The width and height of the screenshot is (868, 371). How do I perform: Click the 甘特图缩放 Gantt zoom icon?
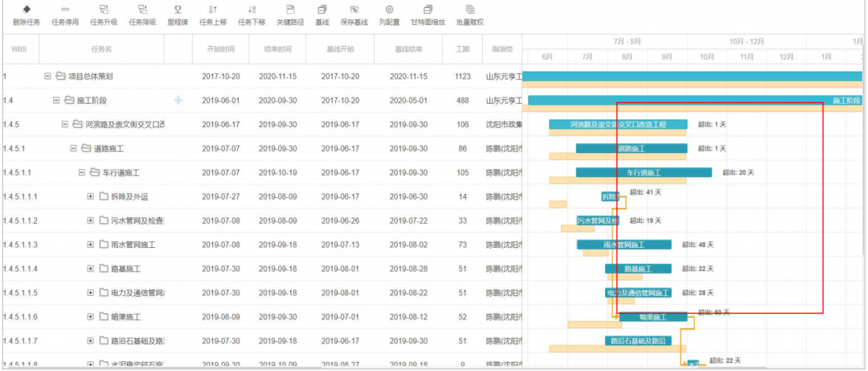428,9
